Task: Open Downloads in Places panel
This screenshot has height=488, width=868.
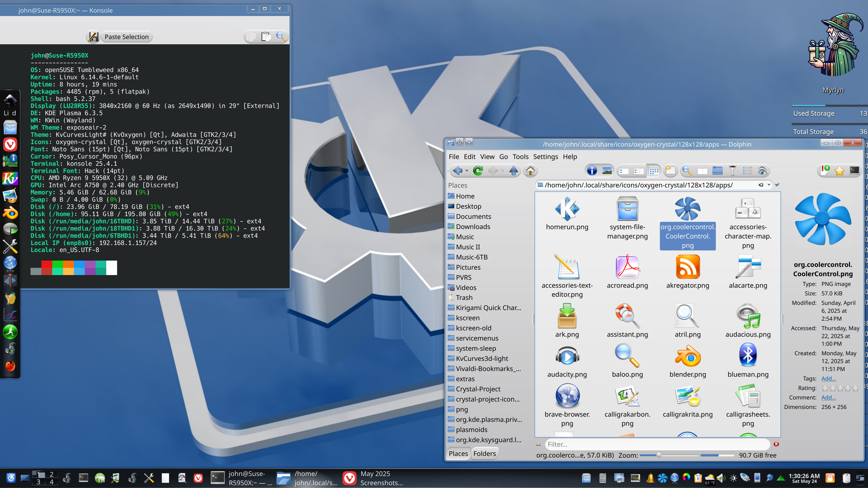Action: (473, 226)
